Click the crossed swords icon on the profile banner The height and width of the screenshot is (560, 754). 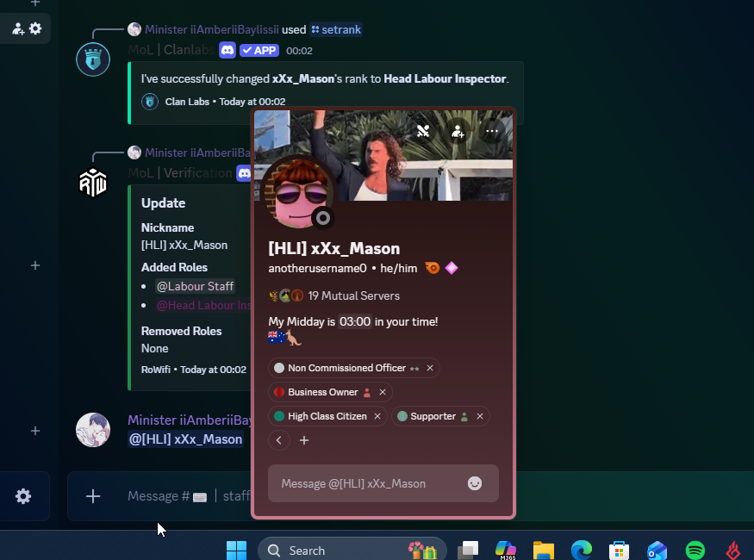422,131
